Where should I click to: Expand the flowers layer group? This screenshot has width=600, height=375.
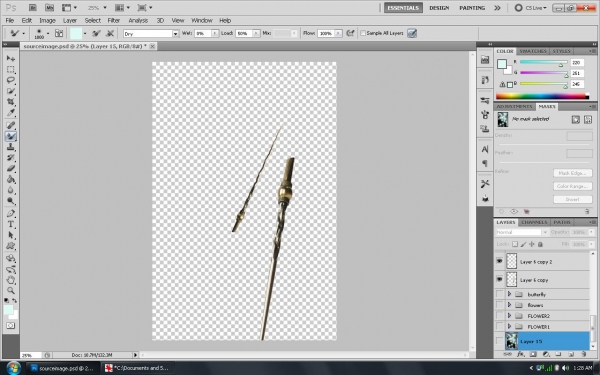coord(509,305)
